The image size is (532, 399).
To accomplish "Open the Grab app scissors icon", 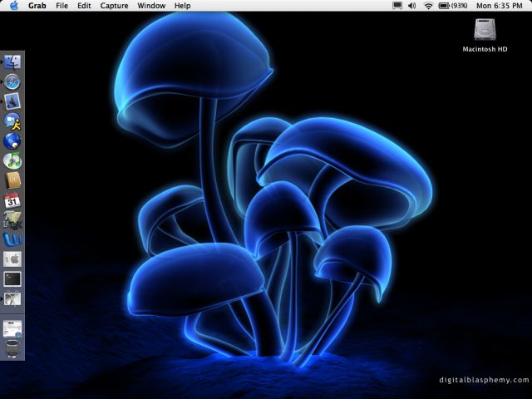I will [12, 299].
